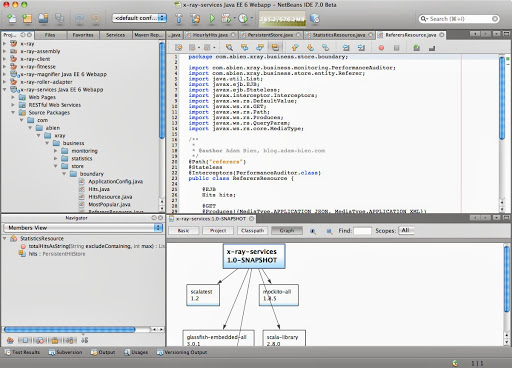
Task: Click the editor Last Edit location icon
Action: click(179, 48)
